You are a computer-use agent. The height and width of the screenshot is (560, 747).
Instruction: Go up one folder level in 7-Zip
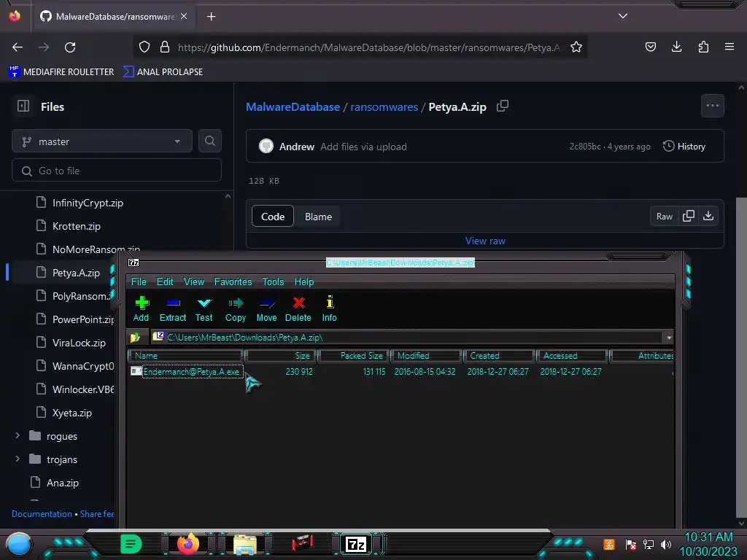(x=135, y=338)
